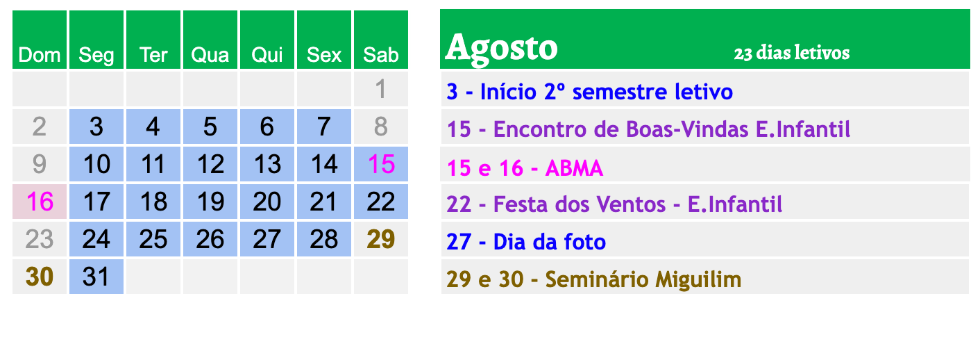
Task: Click the Sab column header
Action: click(381, 54)
